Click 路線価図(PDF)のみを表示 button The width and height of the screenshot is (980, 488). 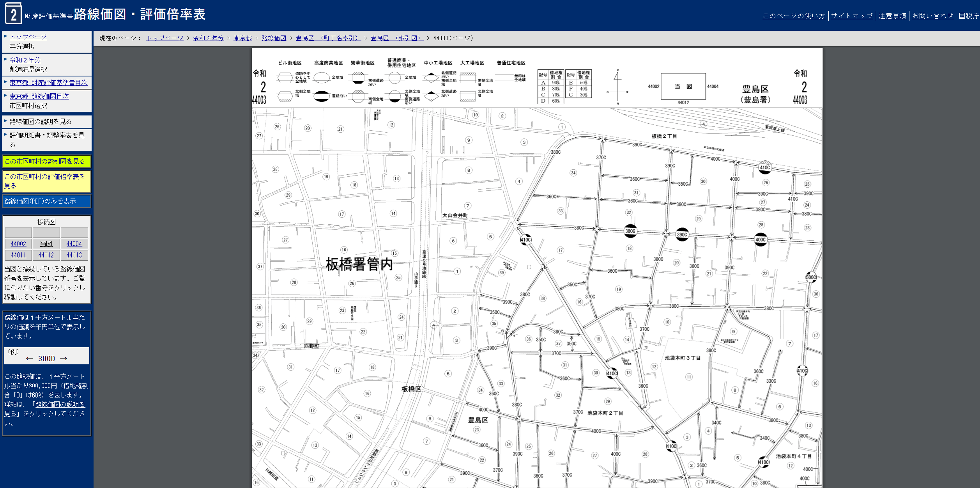tap(47, 201)
